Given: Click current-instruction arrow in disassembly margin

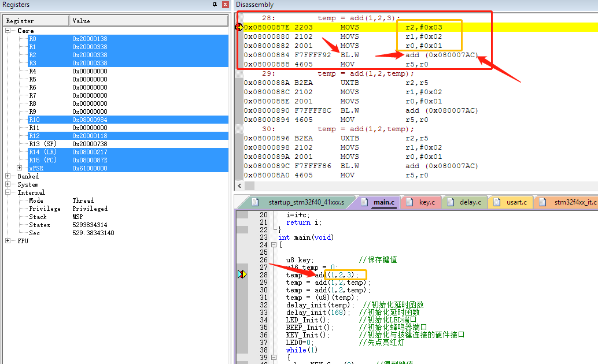Looking at the screenshot, I should (239, 27).
